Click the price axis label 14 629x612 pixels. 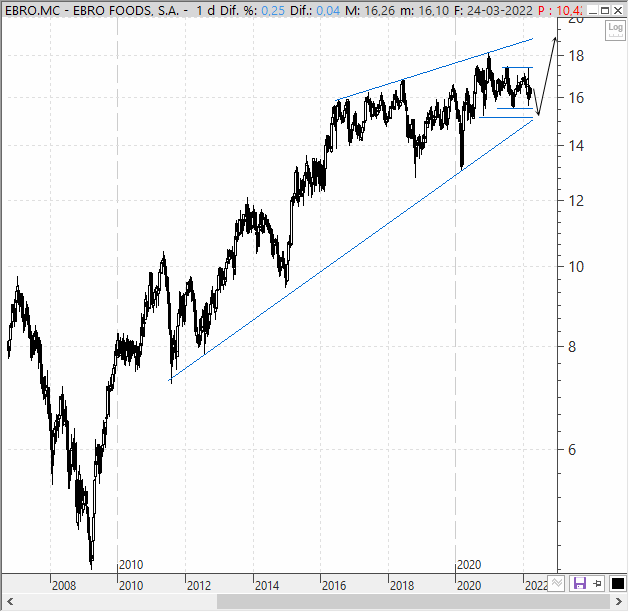pyautogui.click(x=576, y=146)
